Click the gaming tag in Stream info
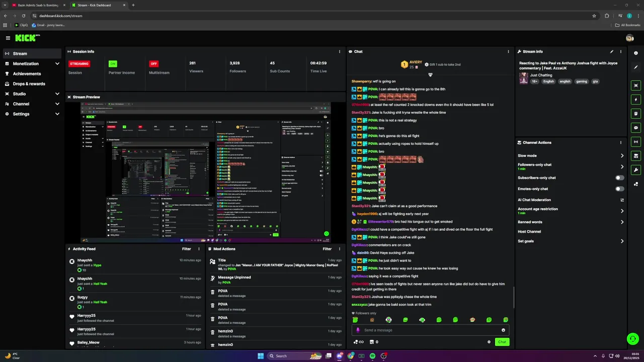This screenshot has height=362, width=644. click(x=582, y=81)
